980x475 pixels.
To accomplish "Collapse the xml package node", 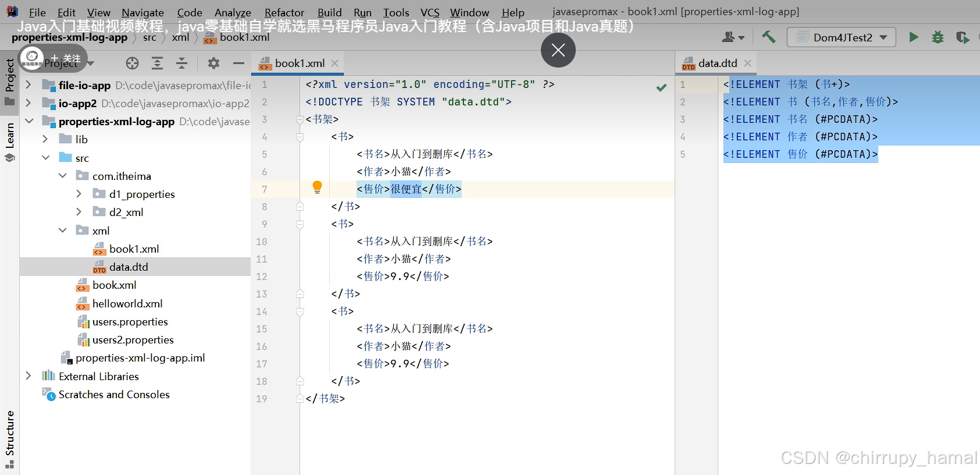I will 62,231.
